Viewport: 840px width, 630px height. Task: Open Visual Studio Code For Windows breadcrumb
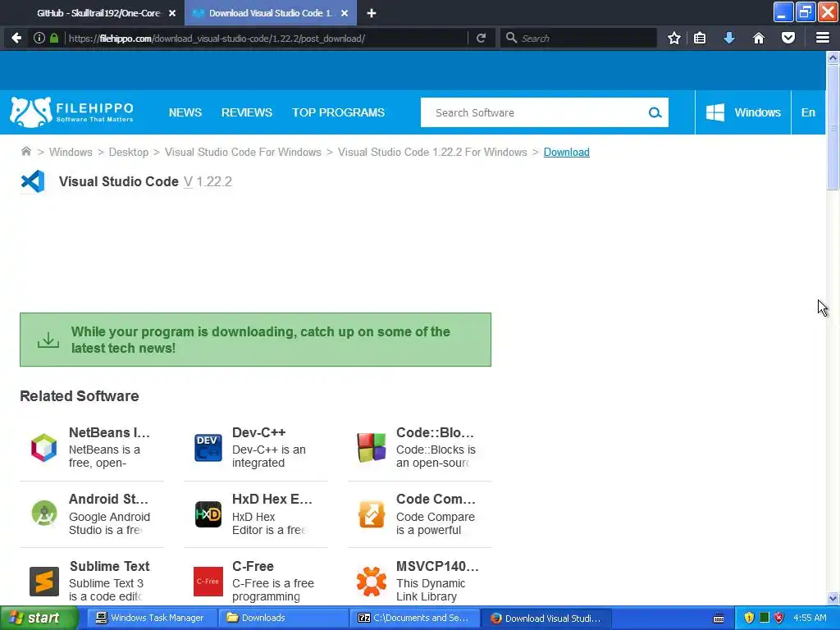[243, 152]
